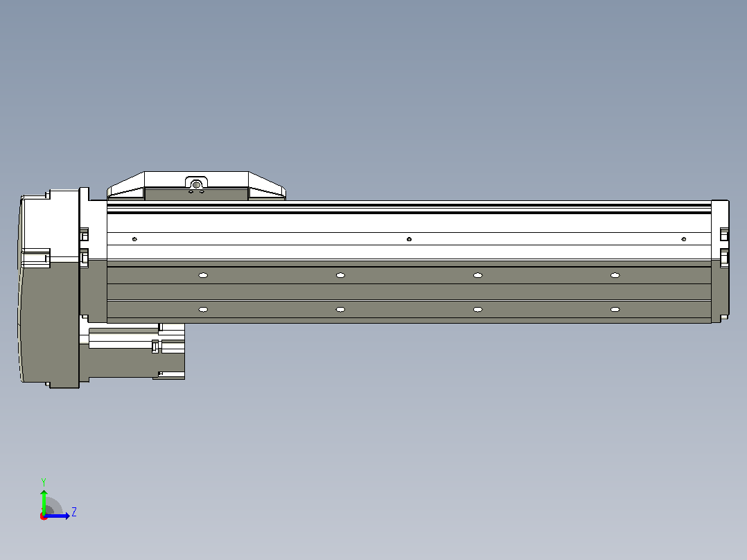Click the green Y axis arrow of the triad

[x=44, y=501]
